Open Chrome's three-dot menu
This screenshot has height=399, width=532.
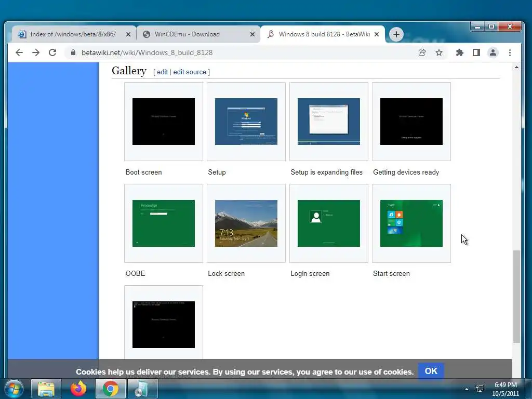pyautogui.click(x=510, y=52)
